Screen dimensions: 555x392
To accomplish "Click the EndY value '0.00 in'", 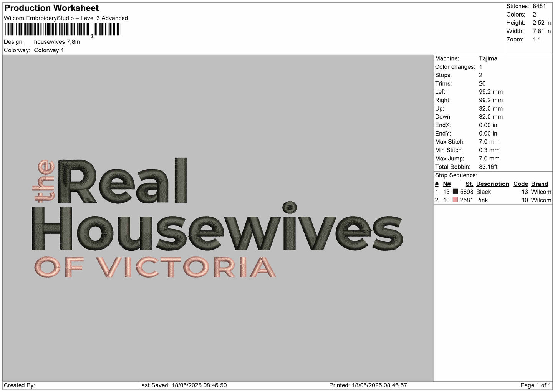I will click(x=488, y=134).
